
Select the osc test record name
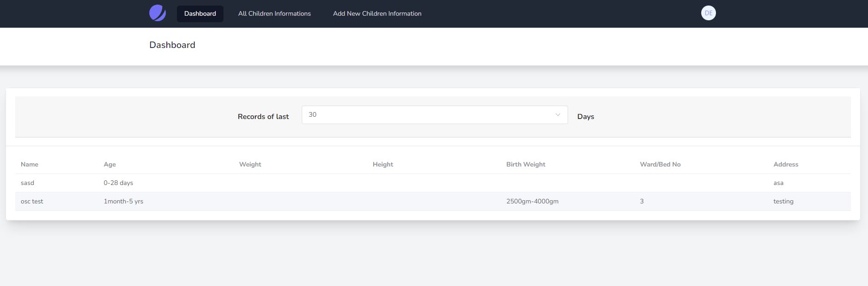(32, 202)
